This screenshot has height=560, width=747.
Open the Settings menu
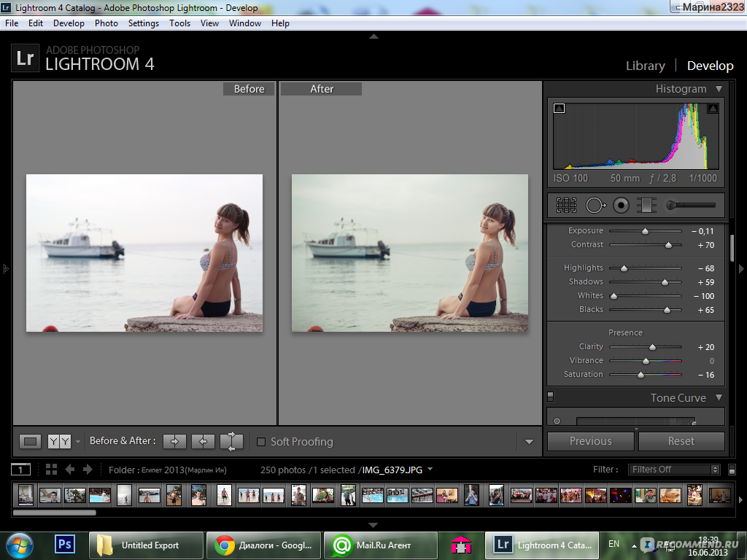(x=144, y=23)
